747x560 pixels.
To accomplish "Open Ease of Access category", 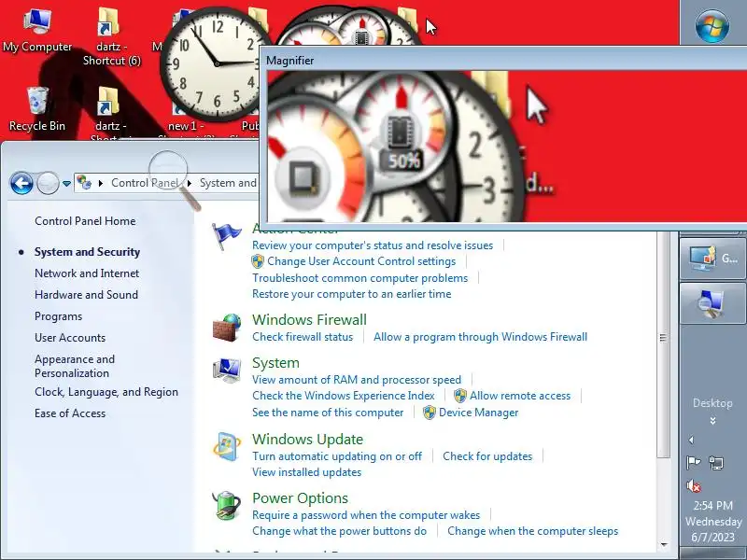I will pos(70,413).
